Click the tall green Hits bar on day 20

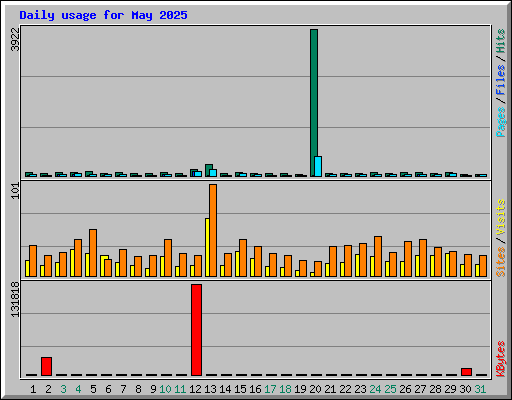[314, 103]
